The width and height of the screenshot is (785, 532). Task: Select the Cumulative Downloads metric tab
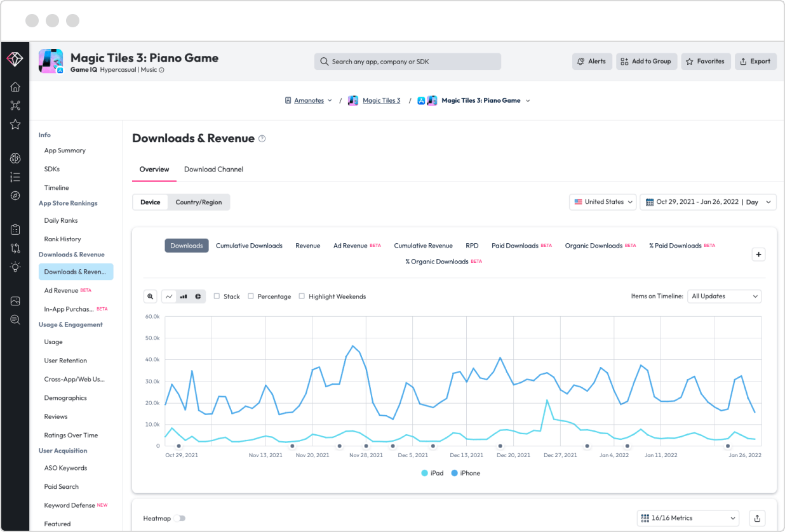click(249, 246)
